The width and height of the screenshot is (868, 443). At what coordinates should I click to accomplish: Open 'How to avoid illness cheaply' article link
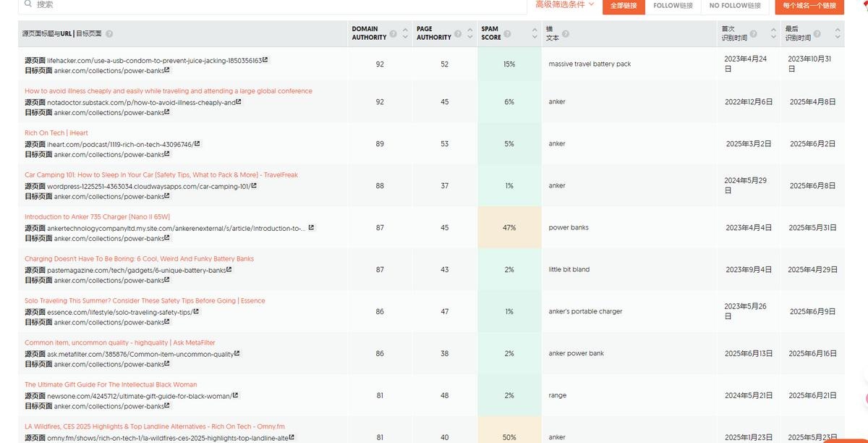click(x=169, y=91)
